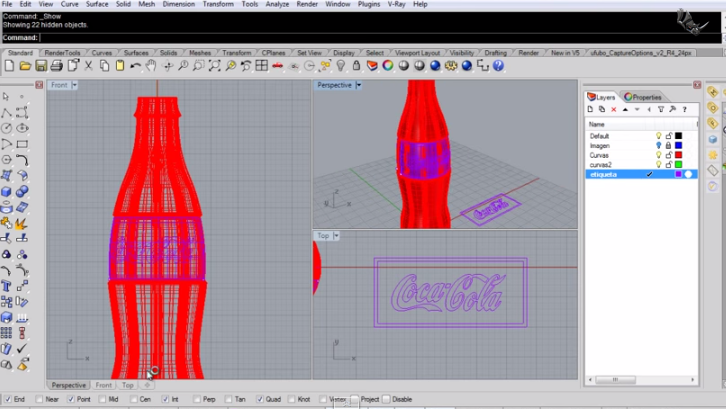Open a file using folder icon
The height and width of the screenshot is (409, 726).
(25, 66)
